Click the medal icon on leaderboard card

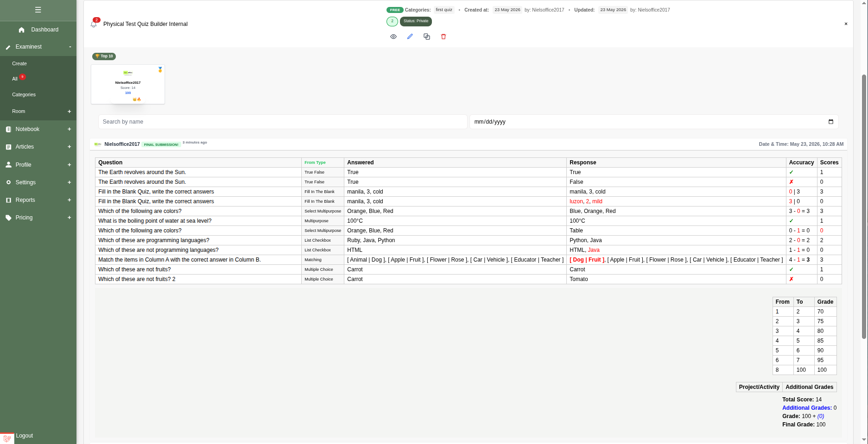click(x=160, y=69)
